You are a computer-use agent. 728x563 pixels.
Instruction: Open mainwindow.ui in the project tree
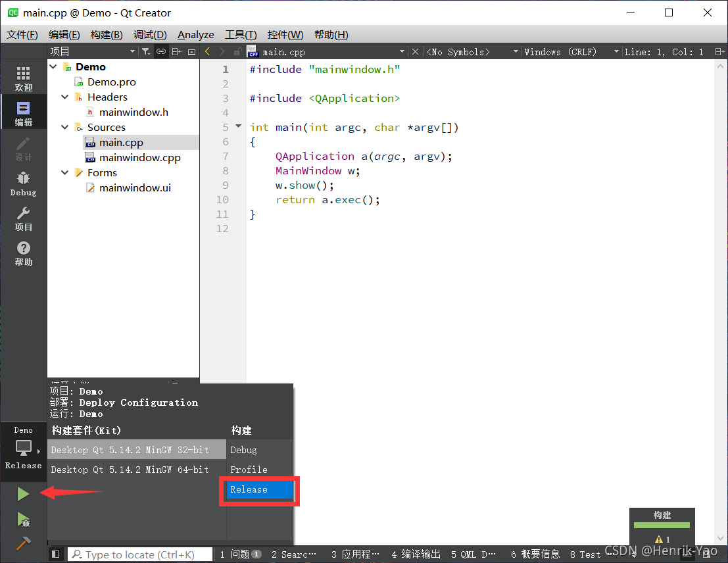[135, 188]
